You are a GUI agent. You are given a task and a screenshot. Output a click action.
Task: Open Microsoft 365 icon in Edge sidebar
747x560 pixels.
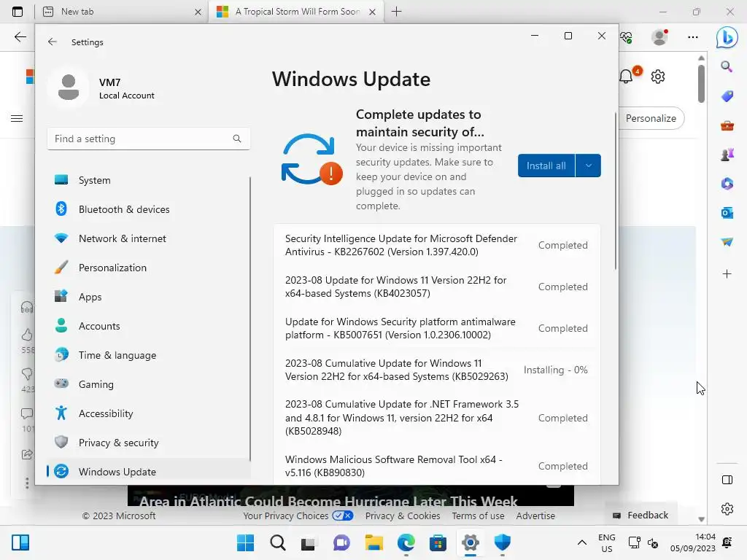pos(727,184)
